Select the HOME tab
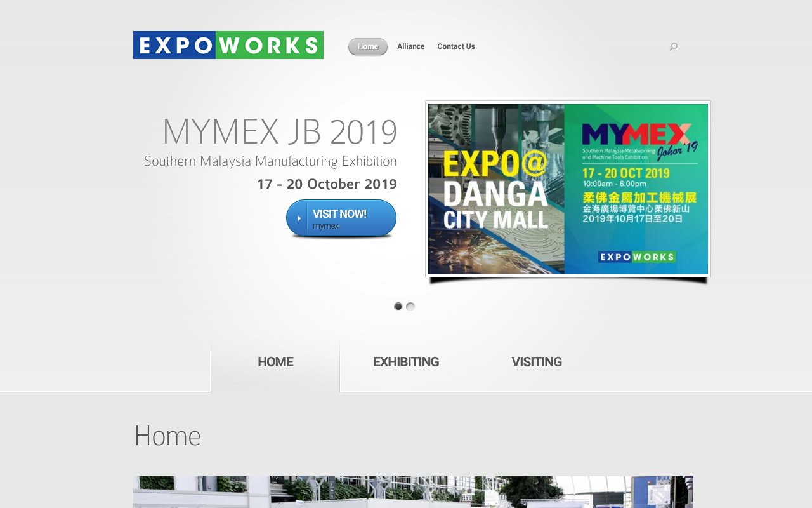Viewport: 812px width, 508px height. point(275,362)
